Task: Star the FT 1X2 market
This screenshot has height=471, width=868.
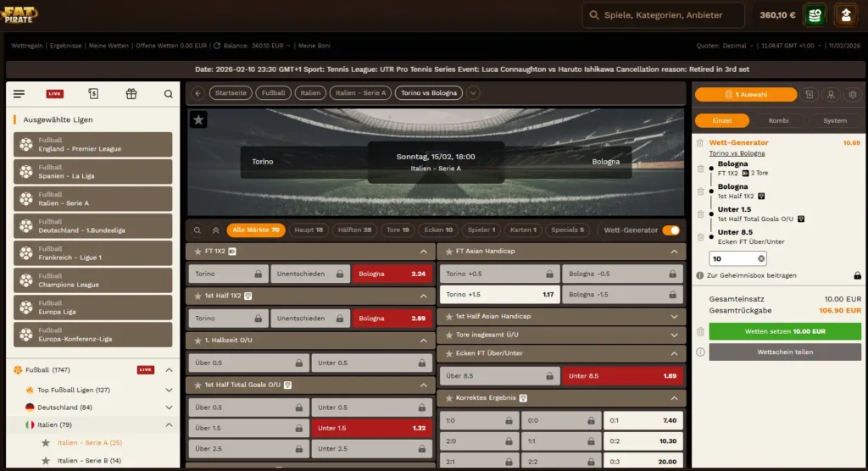Action: click(x=198, y=252)
